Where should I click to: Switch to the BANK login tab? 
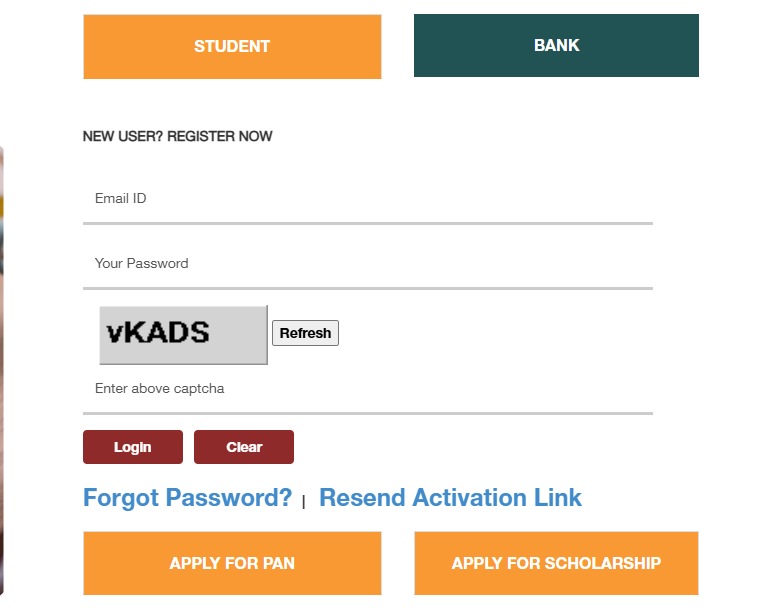coord(556,45)
